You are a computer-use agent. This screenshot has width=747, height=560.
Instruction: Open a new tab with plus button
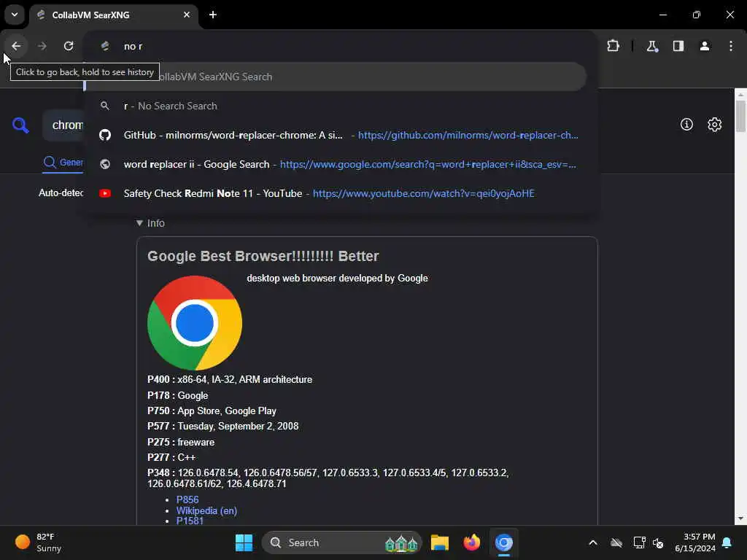213,15
